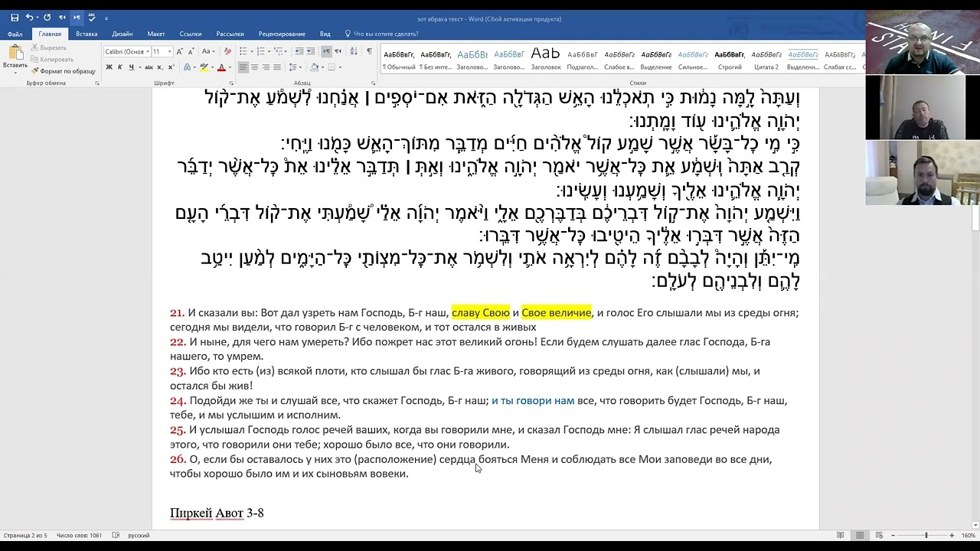980x551 pixels.
Task: Click the русский language indicator
Action: (139, 536)
